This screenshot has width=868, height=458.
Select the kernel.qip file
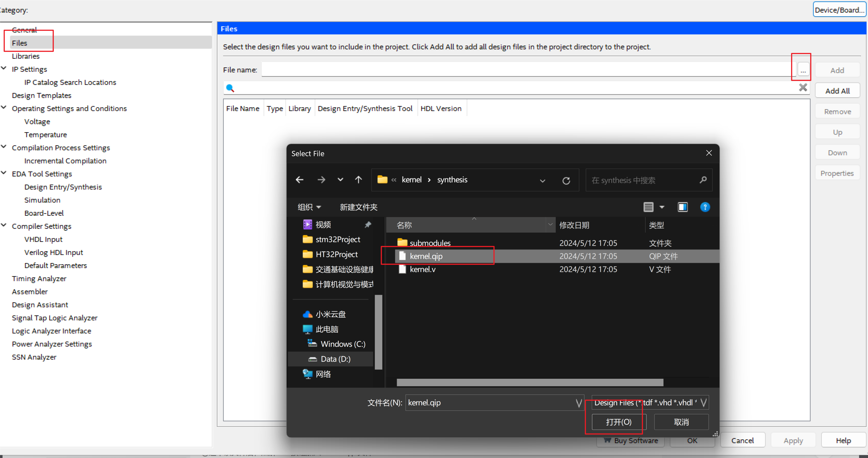point(426,256)
